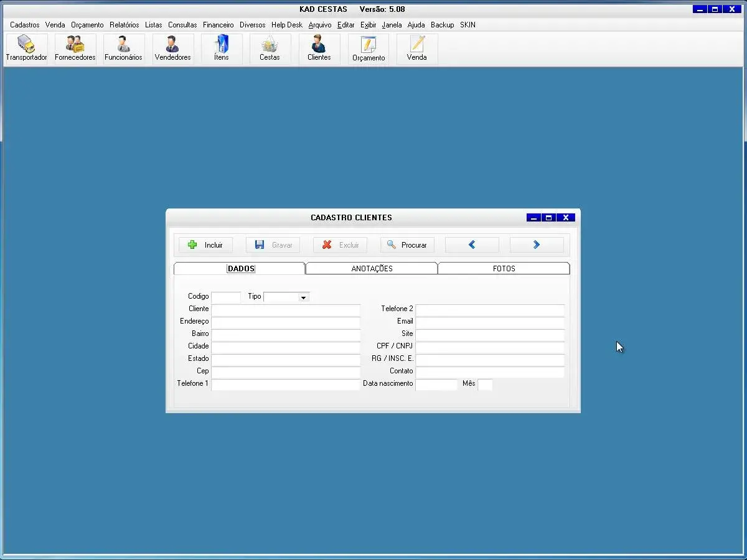Click the Incluir button

(205, 245)
